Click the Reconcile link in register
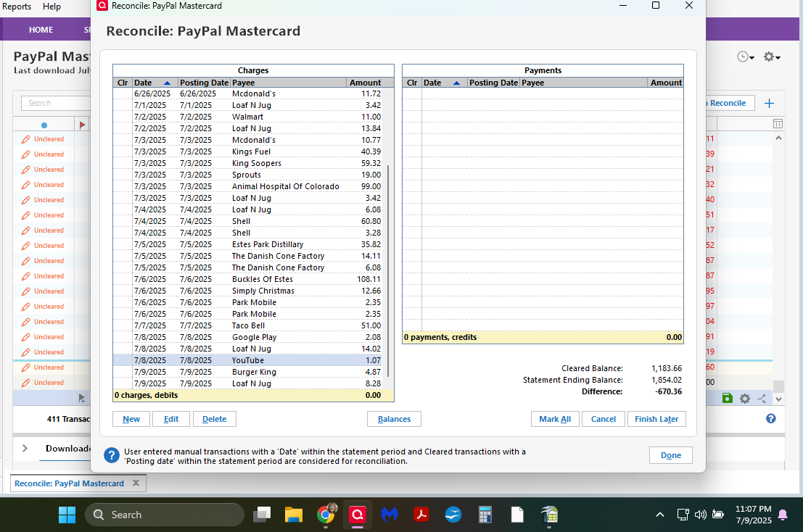Image resolution: width=803 pixels, height=532 pixels. [728, 103]
